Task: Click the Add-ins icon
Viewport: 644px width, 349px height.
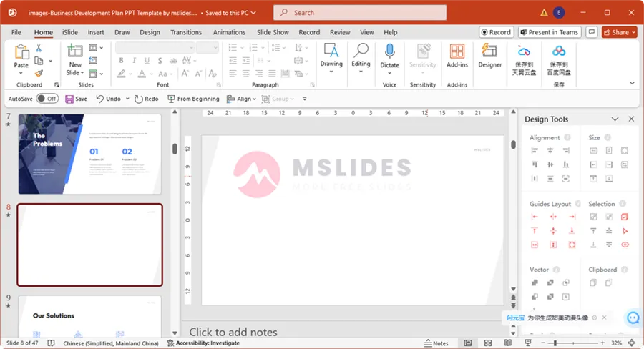Action: [x=457, y=51]
